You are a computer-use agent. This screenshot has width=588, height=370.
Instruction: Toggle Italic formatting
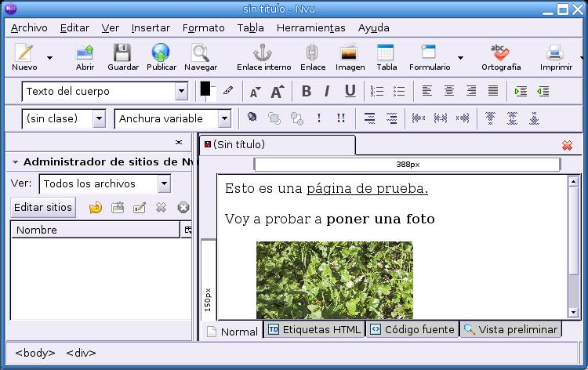(x=328, y=91)
